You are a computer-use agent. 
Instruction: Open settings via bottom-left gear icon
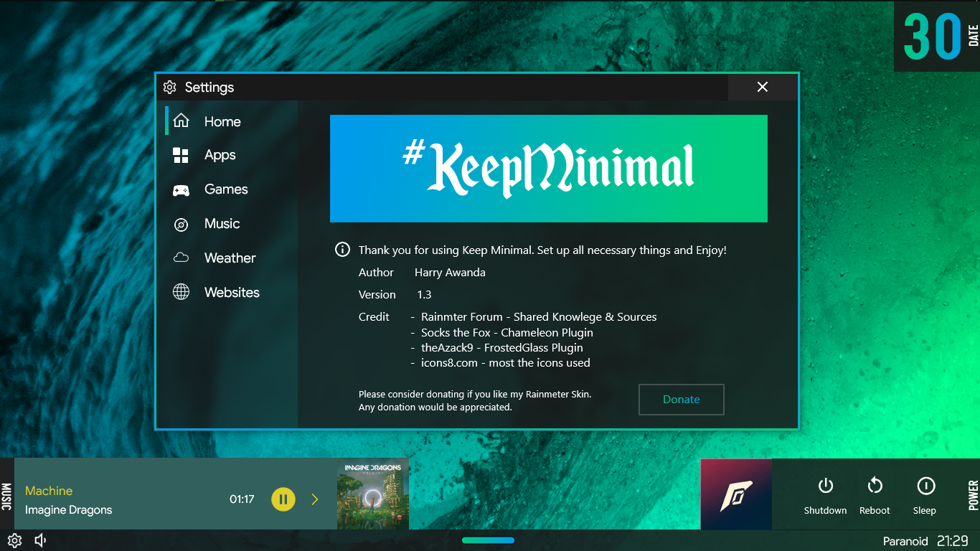coord(15,540)
